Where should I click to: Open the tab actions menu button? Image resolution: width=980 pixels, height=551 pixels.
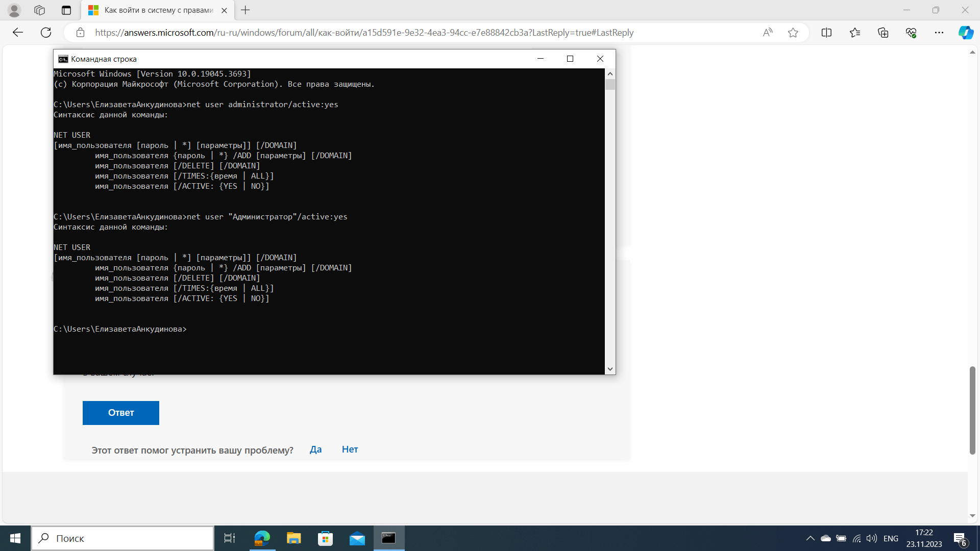pyautogui.click(x=66, y=10)
